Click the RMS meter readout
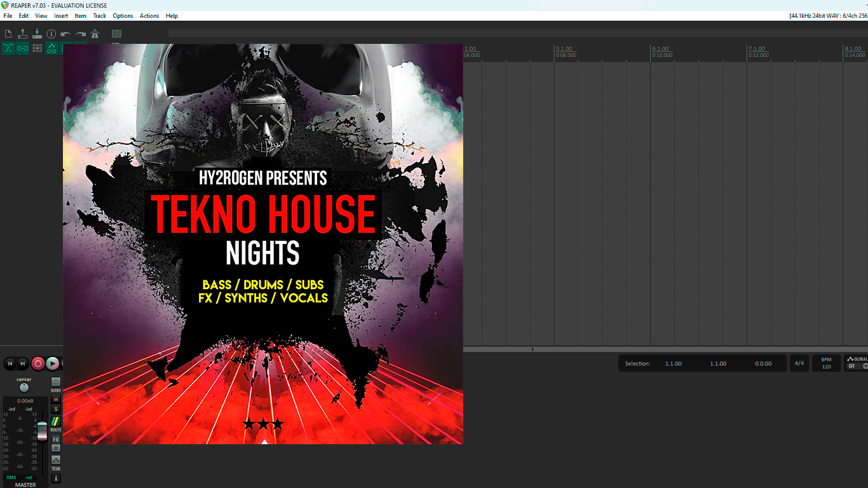The image size is (868, 488). 19,477
